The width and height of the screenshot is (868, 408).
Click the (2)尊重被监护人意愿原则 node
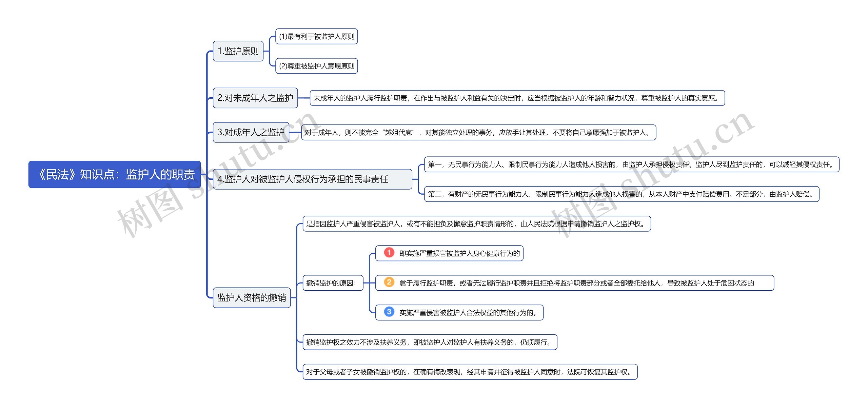pyautogui.click(x=317, y=66)
